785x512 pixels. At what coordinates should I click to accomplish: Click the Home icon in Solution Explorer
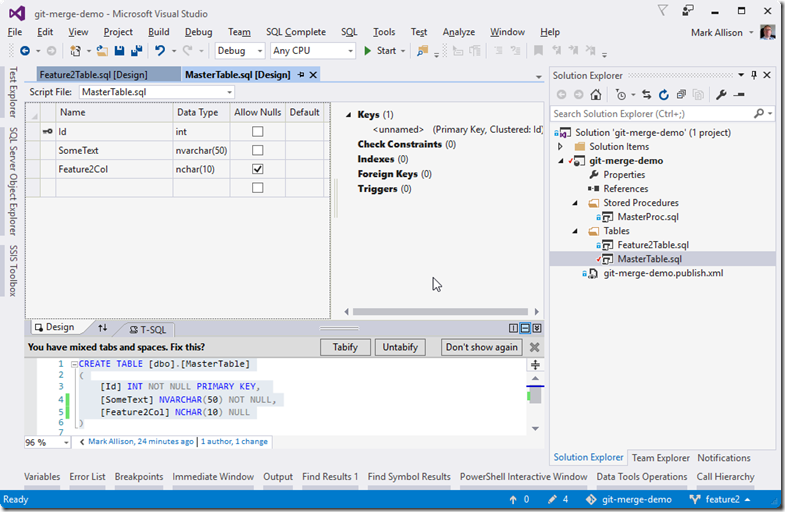point(595,95)
